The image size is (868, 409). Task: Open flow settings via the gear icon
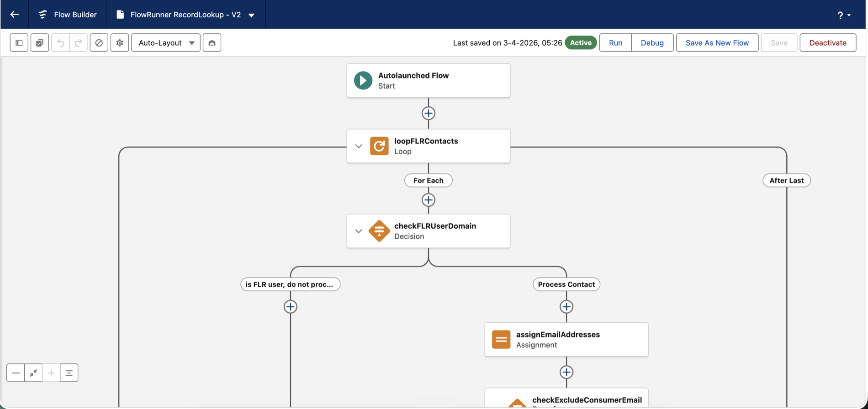(x=120, y=43)
